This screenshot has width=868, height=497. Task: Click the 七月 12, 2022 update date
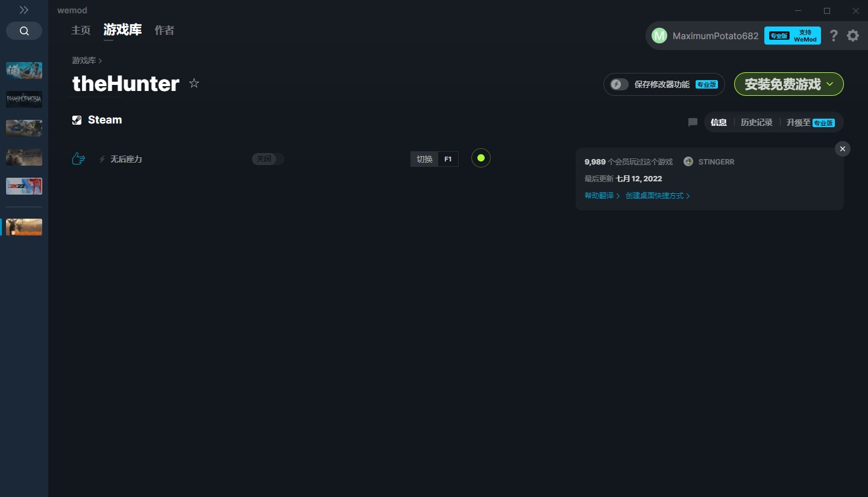click(x=638, y=179)
